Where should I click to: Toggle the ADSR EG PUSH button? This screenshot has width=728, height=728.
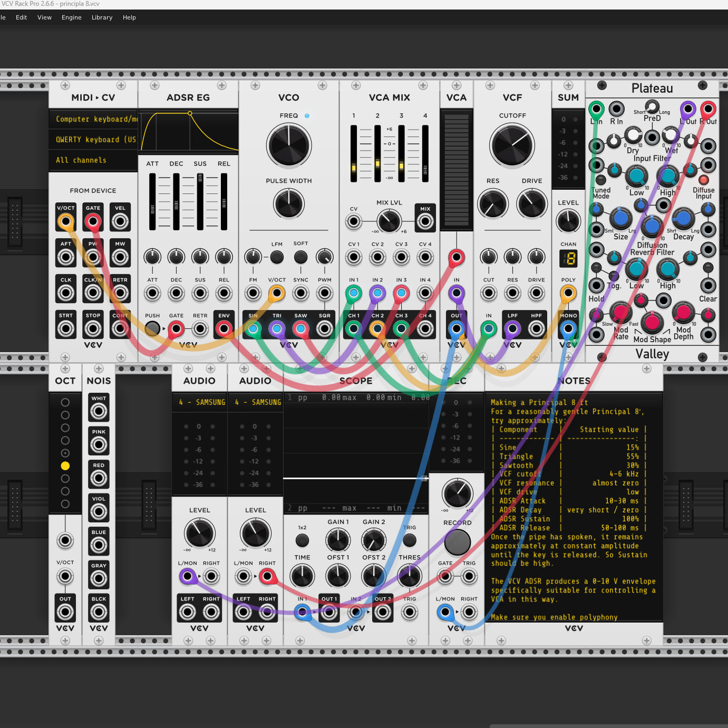click(152, 329)
